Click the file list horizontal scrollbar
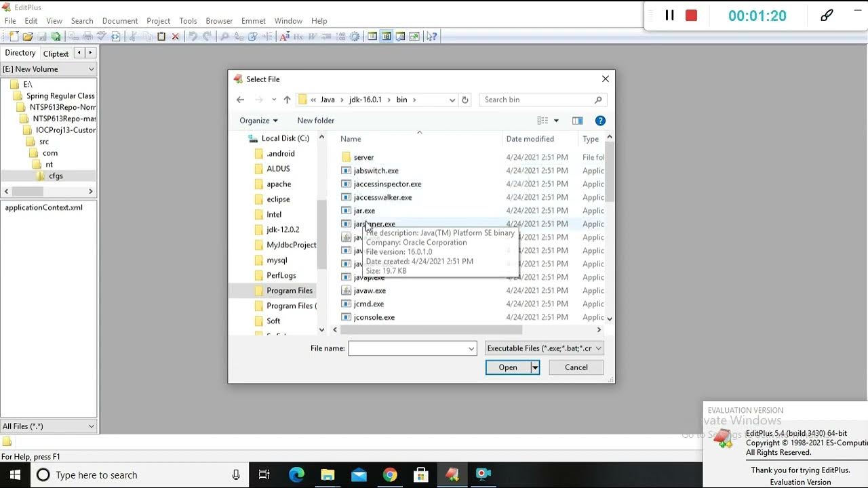The height and width of the screenshot is (488, 868). (x=431, y=329)
